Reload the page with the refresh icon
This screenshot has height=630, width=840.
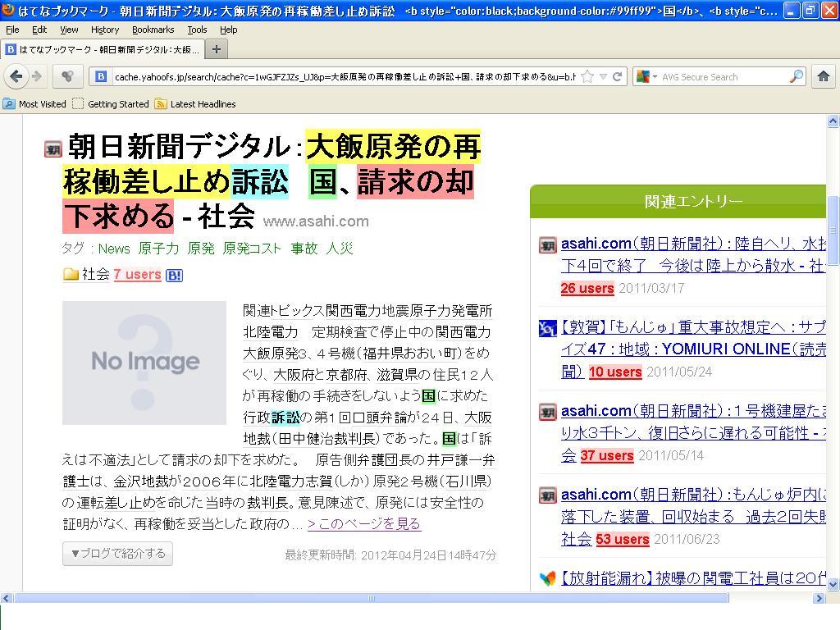pyautogui.click(x=617, y=76)
